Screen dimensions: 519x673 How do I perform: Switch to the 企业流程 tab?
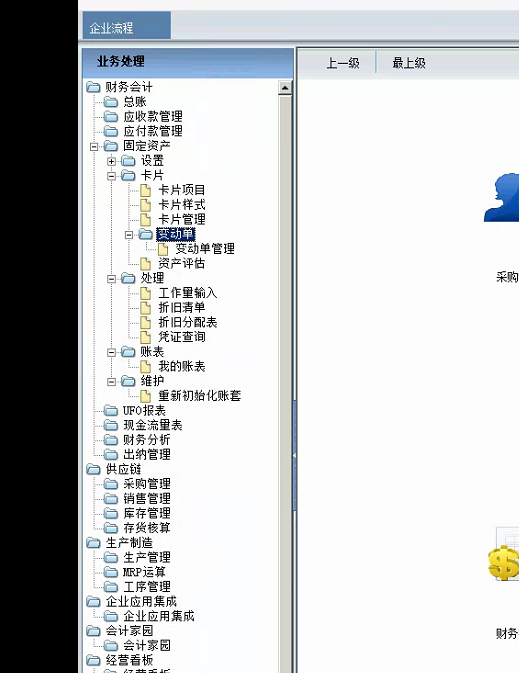[x=127, y=26]
